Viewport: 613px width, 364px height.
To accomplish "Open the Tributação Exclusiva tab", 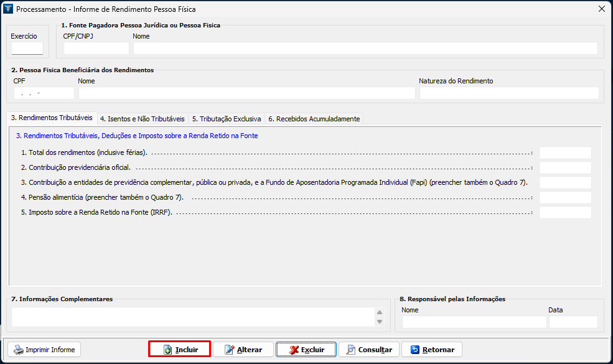I will click(x=226, y=118).
